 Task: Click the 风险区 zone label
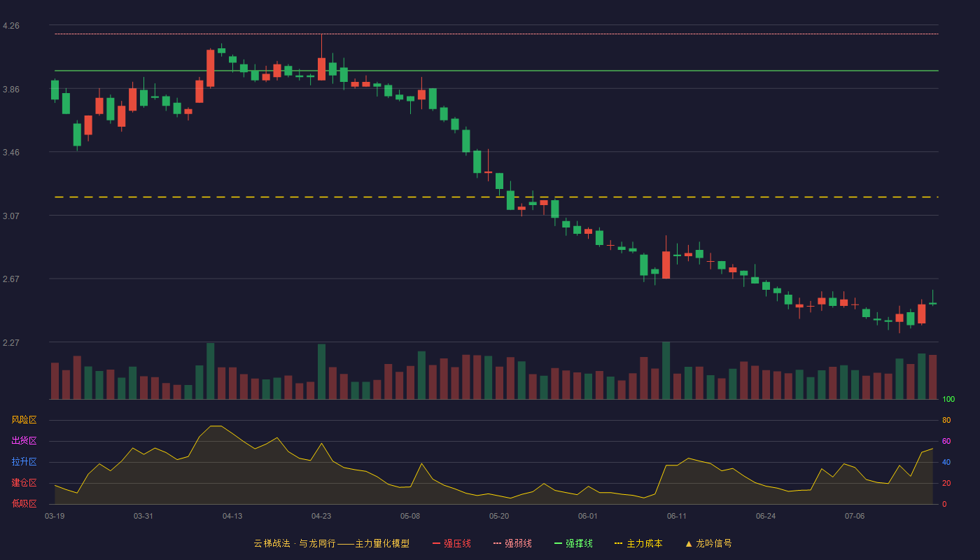24,420
